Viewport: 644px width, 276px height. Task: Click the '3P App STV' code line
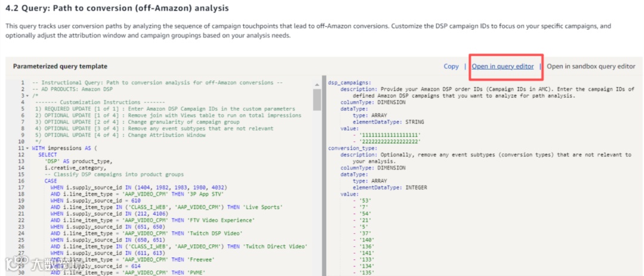click(x=138, y=194)
